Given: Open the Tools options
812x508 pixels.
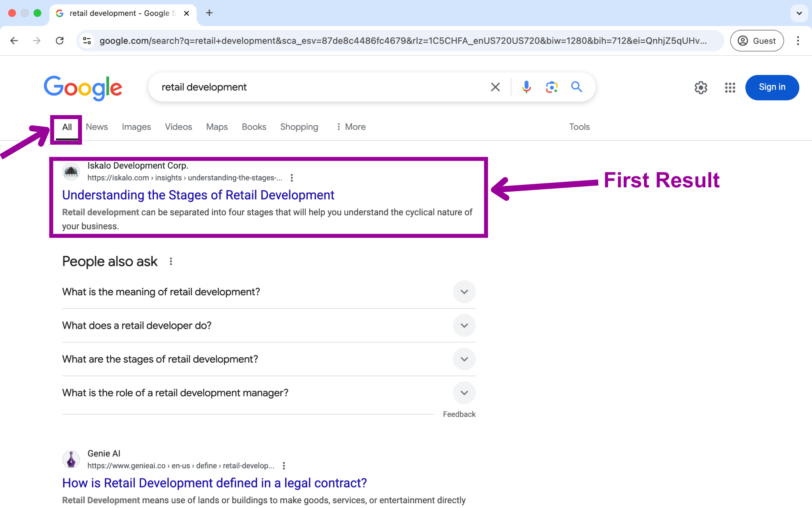Looking at the screenshot, I should 580,127.
